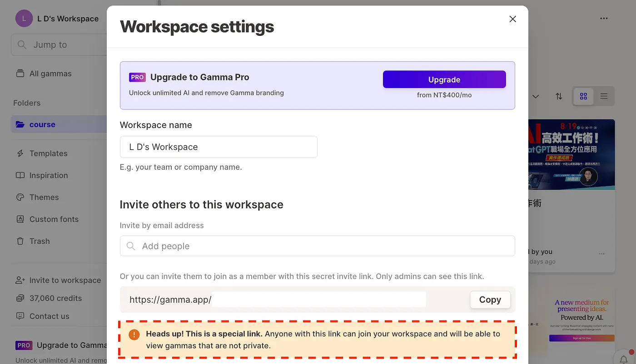Open Contact us in the sidebar
Image resolution: width=636 pixels, height=364 pixels.
(49, 316)
